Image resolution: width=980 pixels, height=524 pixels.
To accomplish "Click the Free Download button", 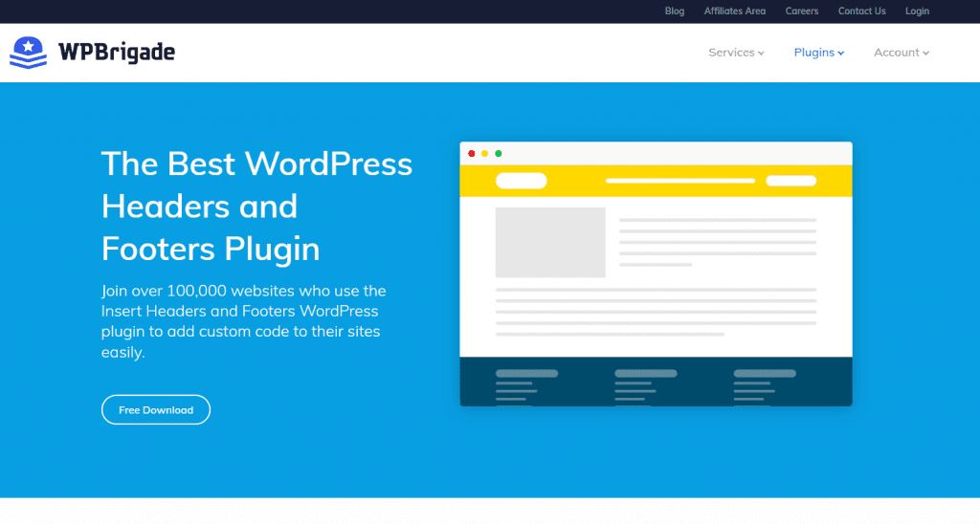I will click(156, 409).
